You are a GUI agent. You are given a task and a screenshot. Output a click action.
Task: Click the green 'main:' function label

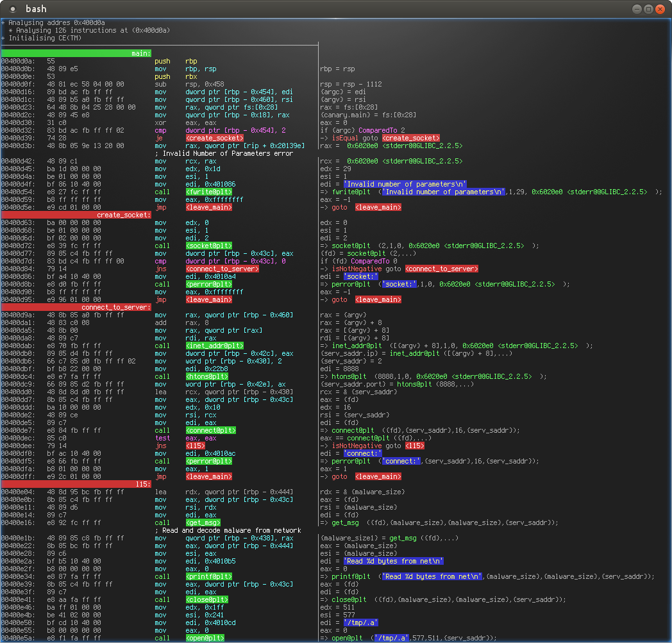76,54
